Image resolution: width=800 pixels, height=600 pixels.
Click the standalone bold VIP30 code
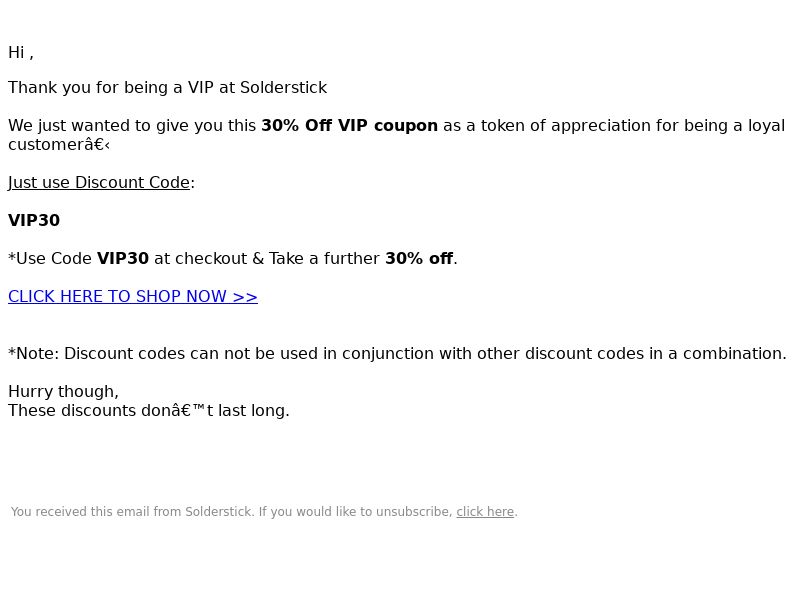[34, 220]
